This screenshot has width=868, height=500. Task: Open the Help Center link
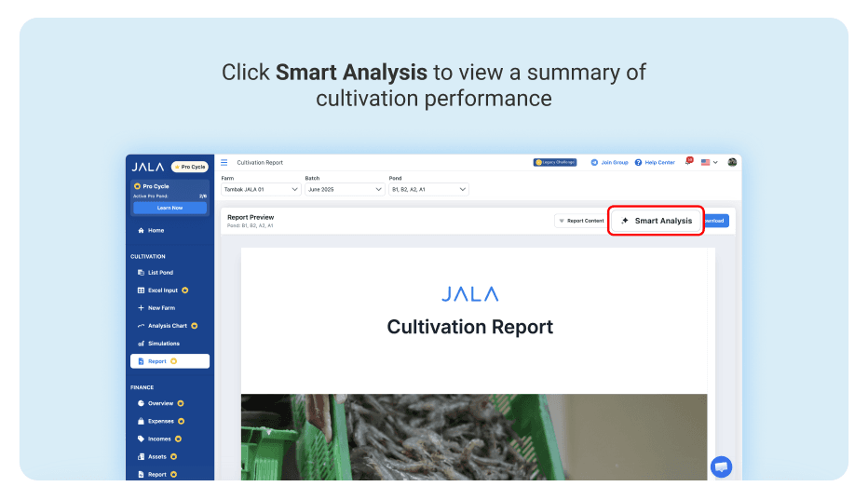pos(655,162)
